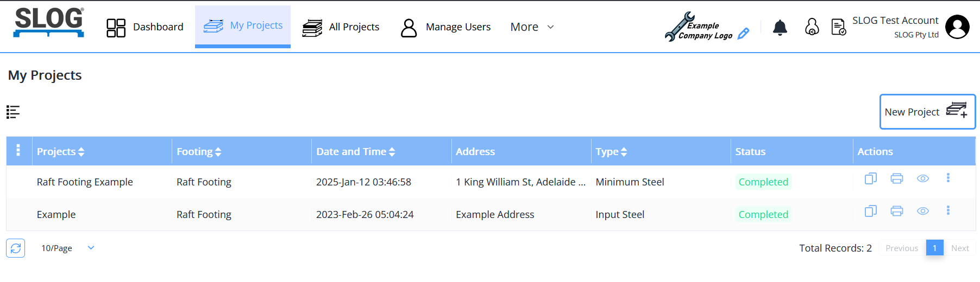Image resolution: width=980 pixels, height=282 pixels.
Task: Copy the Raft Footing Example project
Action: [870, 178]
